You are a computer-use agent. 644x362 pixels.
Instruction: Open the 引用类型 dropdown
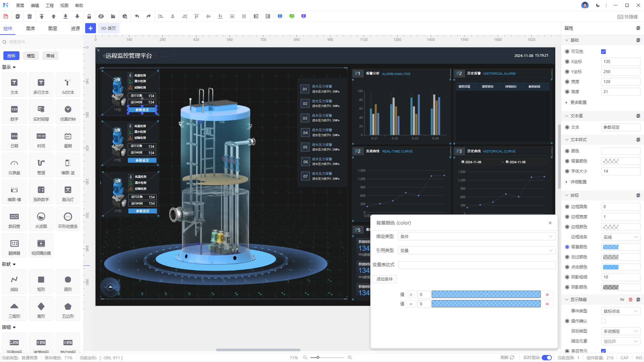[x=476, y=251]
